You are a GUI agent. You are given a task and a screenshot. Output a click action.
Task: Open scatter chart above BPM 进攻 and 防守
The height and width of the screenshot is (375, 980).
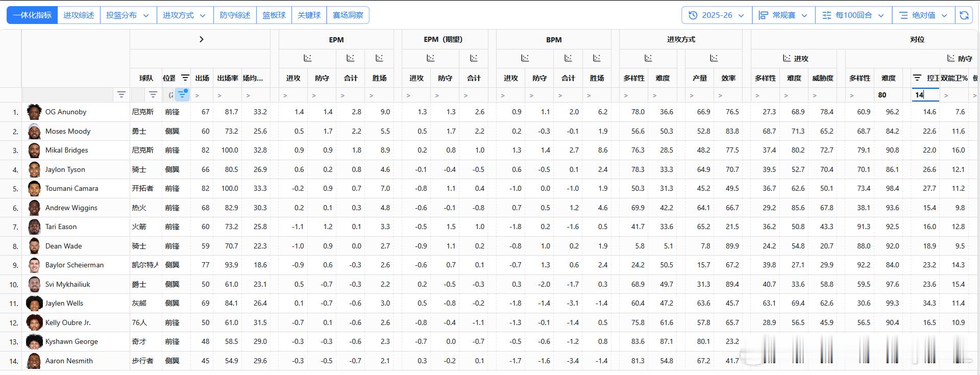[x=525, y=58]
